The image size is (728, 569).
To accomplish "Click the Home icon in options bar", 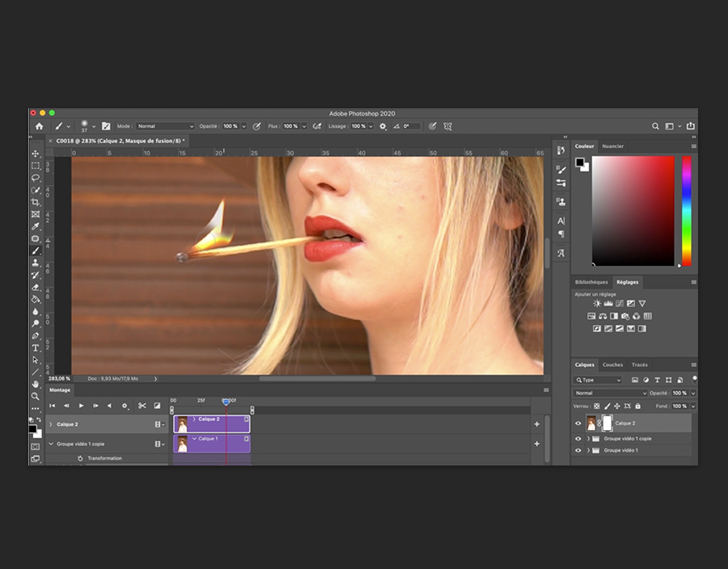I will point(40,126).
